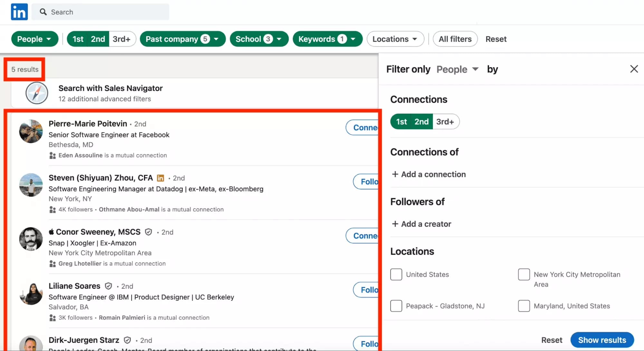Toggle the 1st connections filter in the panel
Screen dimensions: 644x351
401,122
